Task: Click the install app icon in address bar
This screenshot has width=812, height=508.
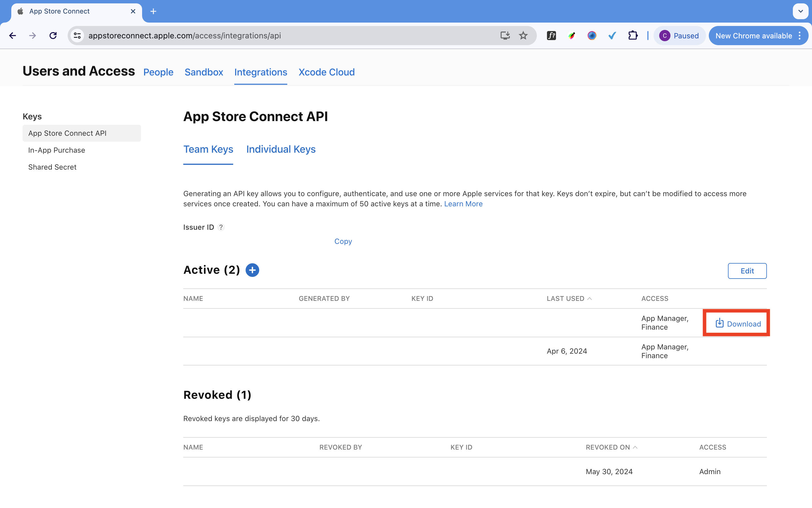Action: click(x=505, y=36)
